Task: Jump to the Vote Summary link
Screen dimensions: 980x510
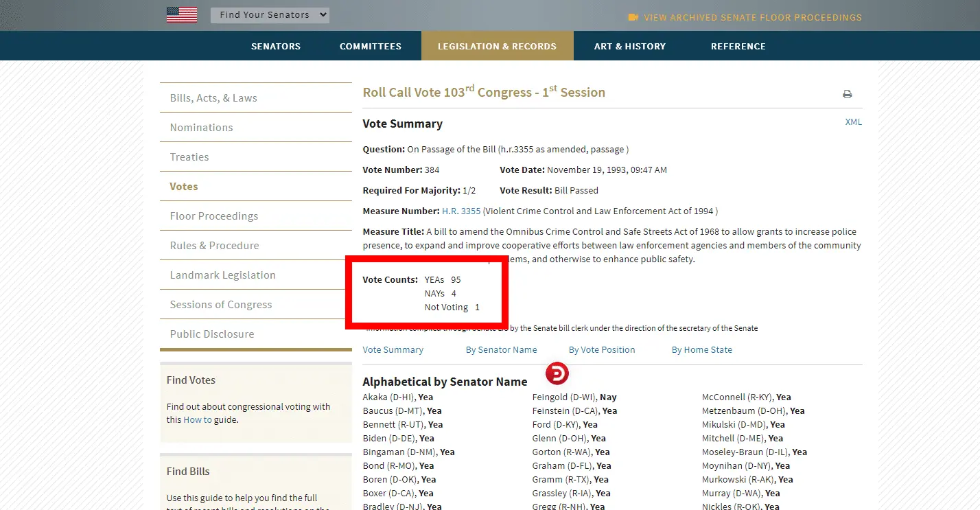Action: pyautogui.click(x=393, y=349)
